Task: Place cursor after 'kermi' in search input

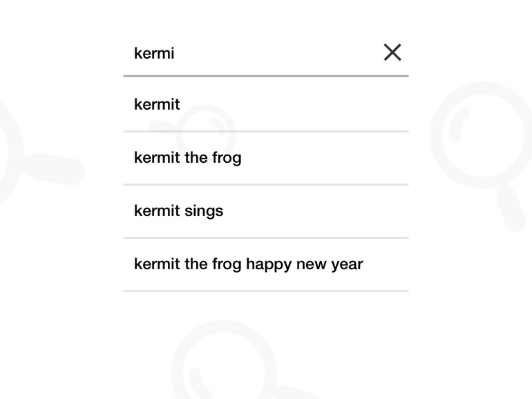Action: click(175, 53)
